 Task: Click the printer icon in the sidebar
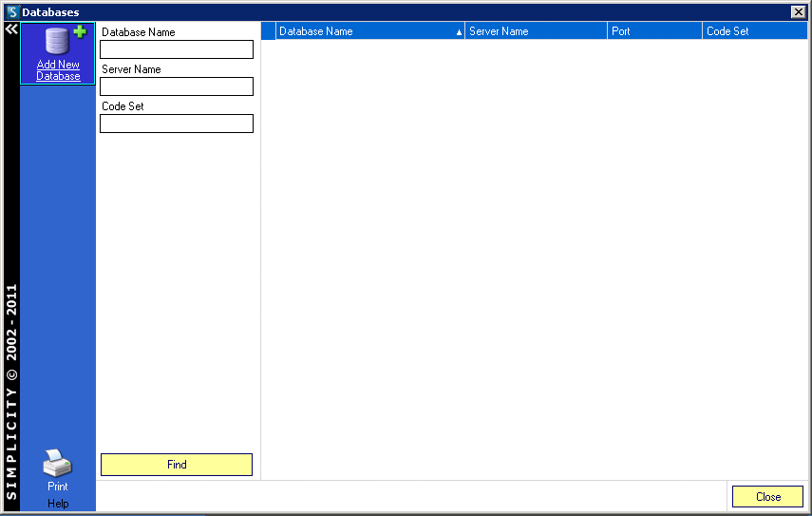(57, 464)
